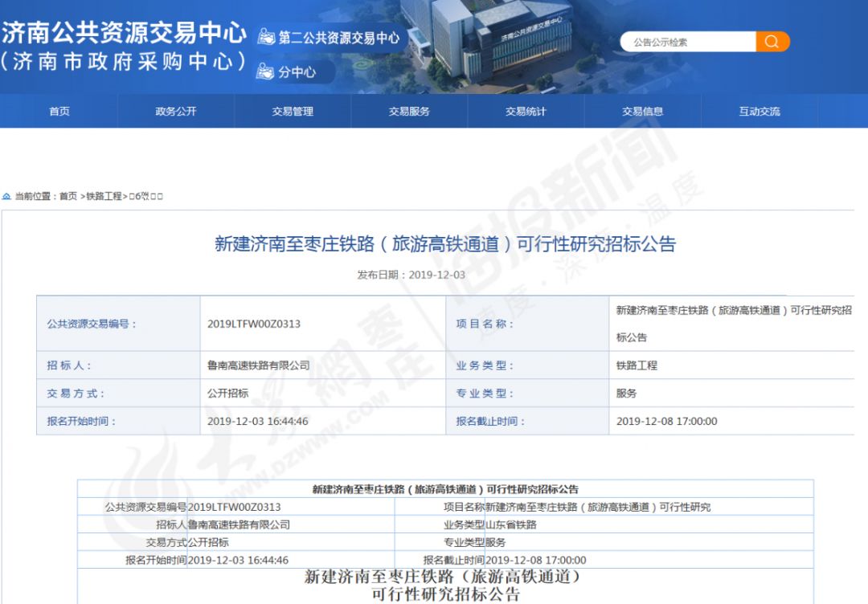Screen dimensions: 868x604
Task: Go to 分中心 link
Action: tap(297, 72)
